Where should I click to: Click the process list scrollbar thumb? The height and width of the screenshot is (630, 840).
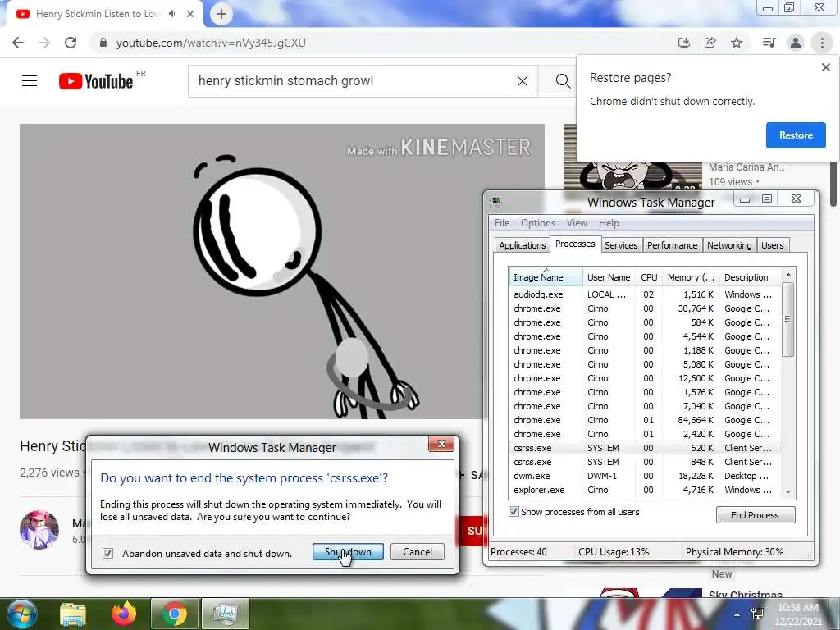(787, 319)
